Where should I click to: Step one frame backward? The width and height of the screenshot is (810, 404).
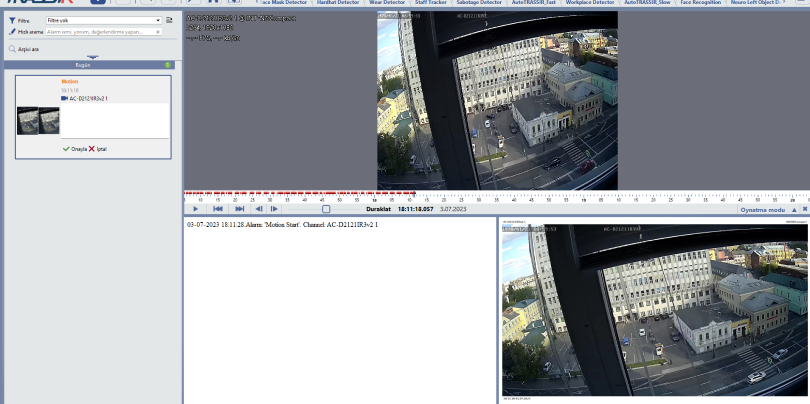click(x=259, y=209)
